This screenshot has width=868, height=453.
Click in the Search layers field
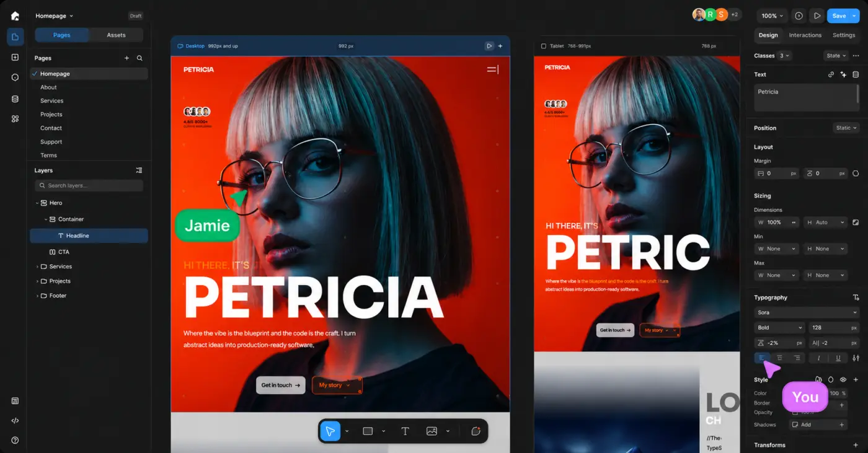click(89, 185)
